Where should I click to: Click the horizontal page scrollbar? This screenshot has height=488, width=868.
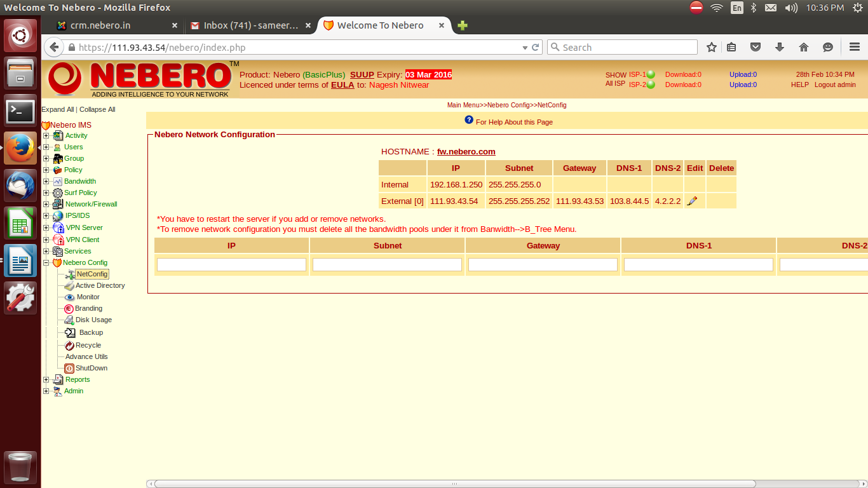(x=454, y=484)
